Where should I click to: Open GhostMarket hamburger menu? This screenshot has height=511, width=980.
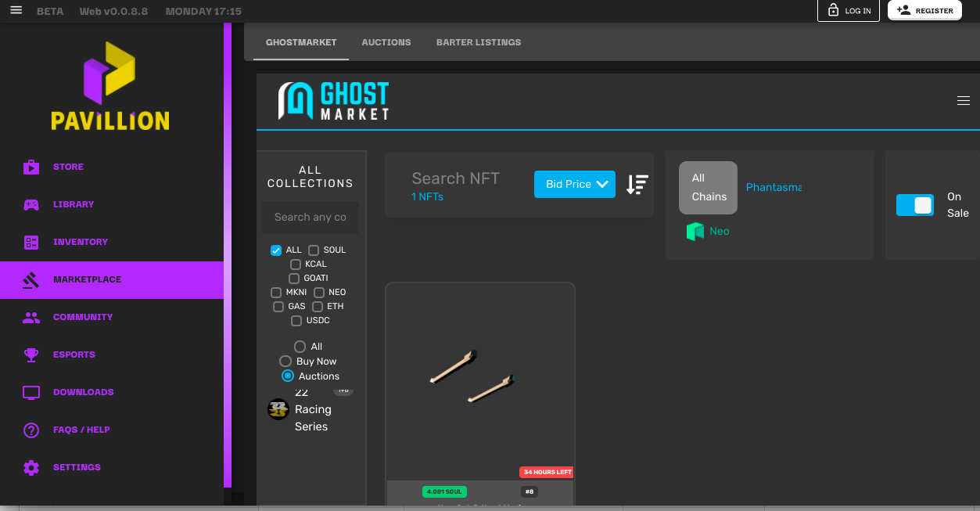964,101
